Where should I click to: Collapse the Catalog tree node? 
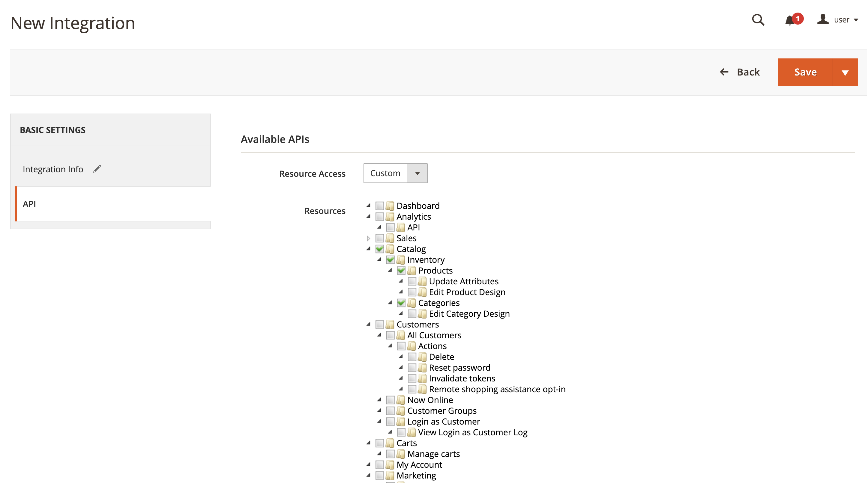pyautogui.click(x=368, y=249)
